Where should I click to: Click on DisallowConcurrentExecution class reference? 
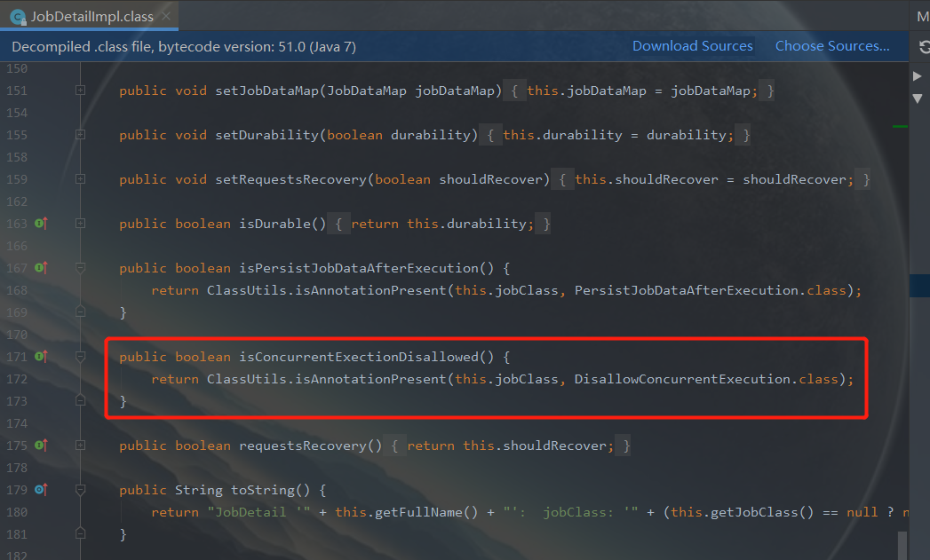coord(682,379)
